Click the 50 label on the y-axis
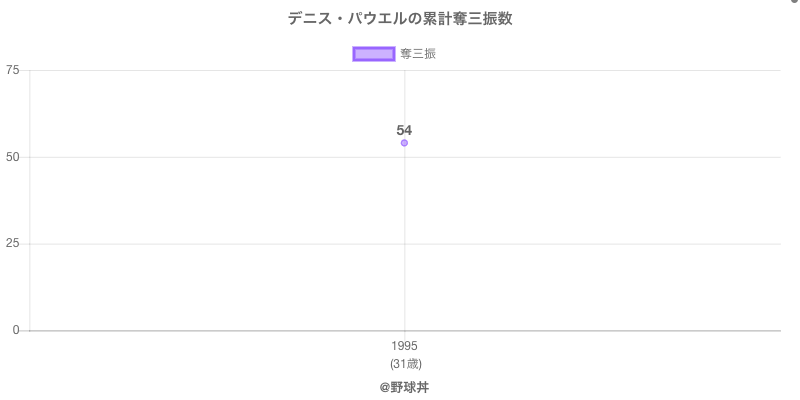Image resolution: width=800 pixels, height=400 pixels. [x=13, y=157]
